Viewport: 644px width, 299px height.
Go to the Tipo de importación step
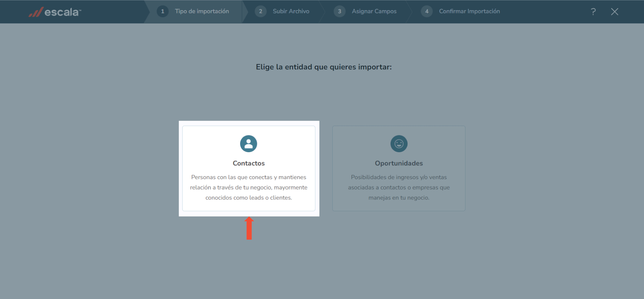(202, 11)
